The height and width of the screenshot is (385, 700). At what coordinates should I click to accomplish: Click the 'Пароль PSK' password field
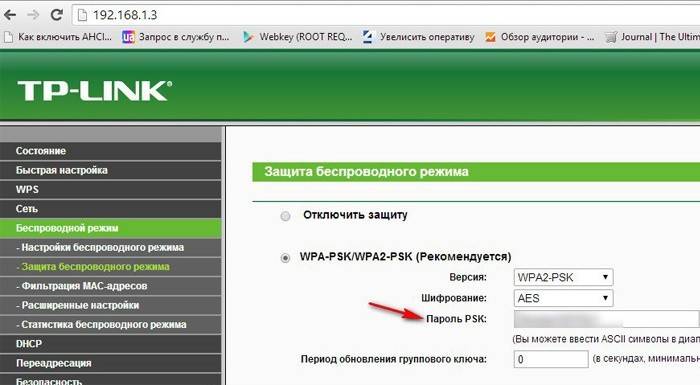click(606, 319)
